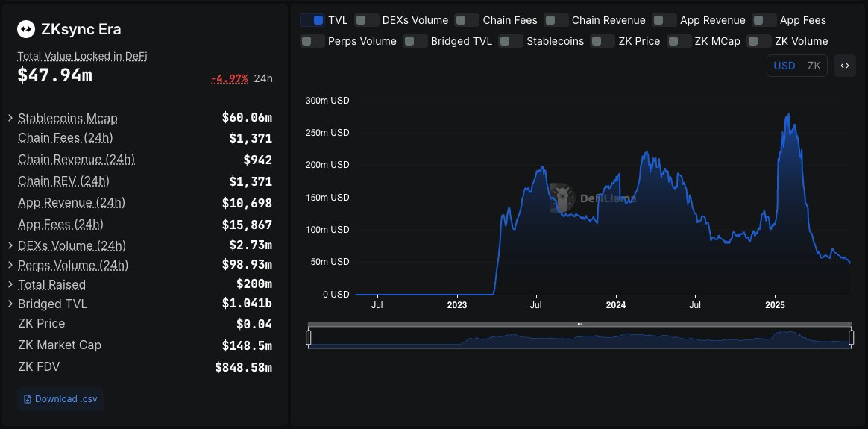Enable the Chain Fees toggle
Screen dimensions: 868x429
point(467,20)
